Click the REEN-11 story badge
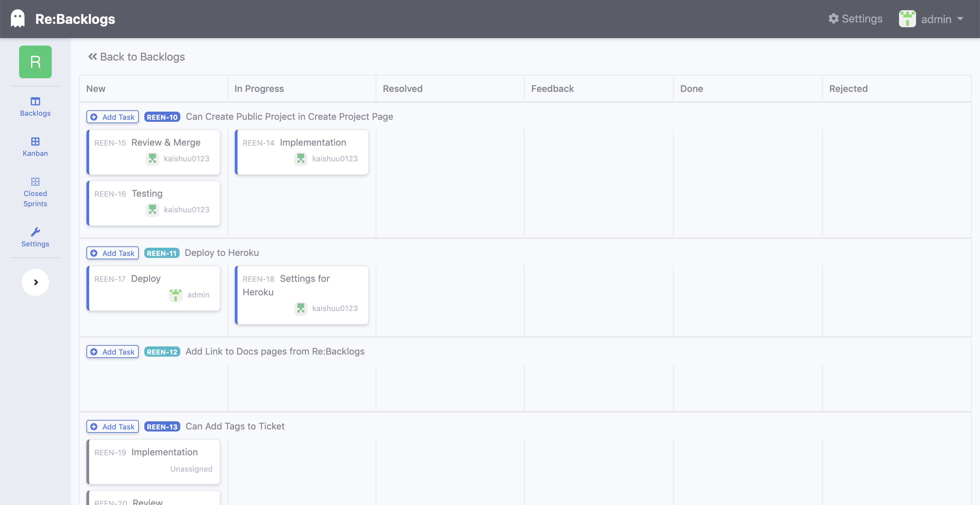 [162, 253]
